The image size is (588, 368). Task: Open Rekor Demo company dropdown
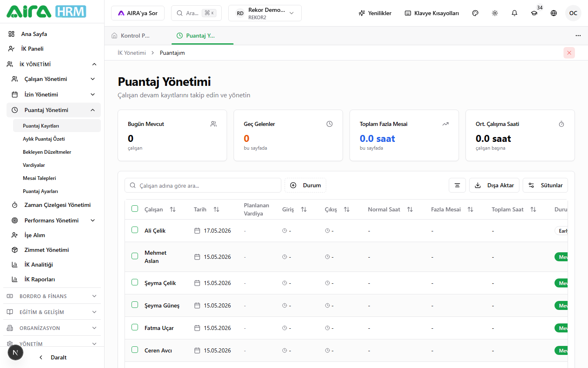pos(265,13)
